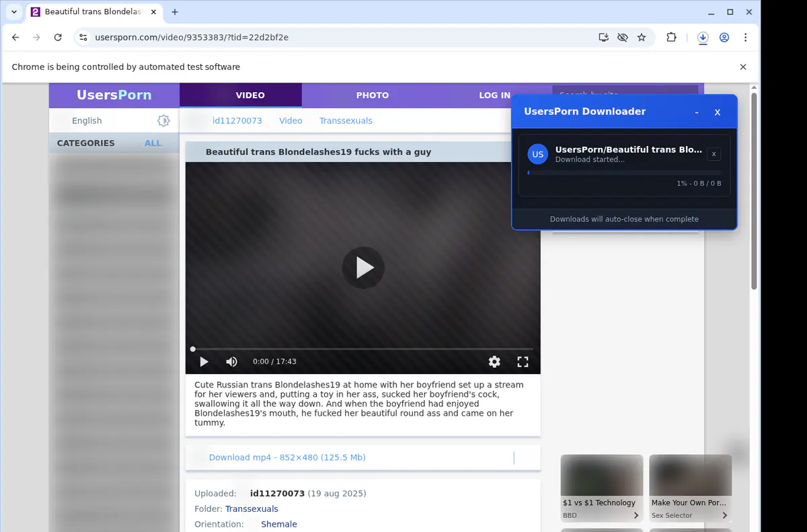
Task: Click the page vertical scrollbar
Action: [x=755, y=192]
